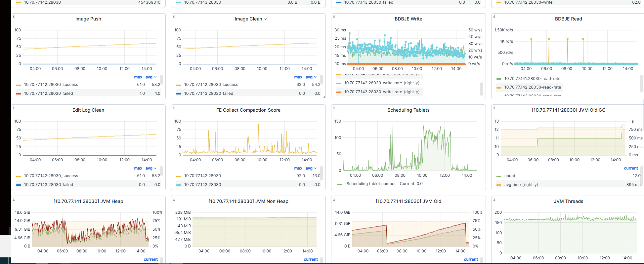Click the avg time value 895 ms
Screen dimensions: 644x264
coord(633,185)
